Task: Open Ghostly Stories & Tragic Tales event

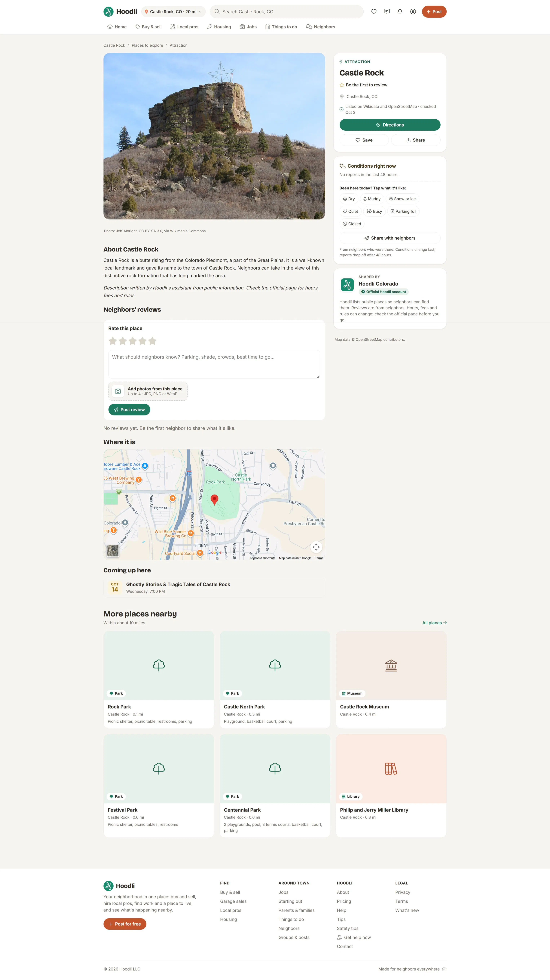Action: [214, 587]
